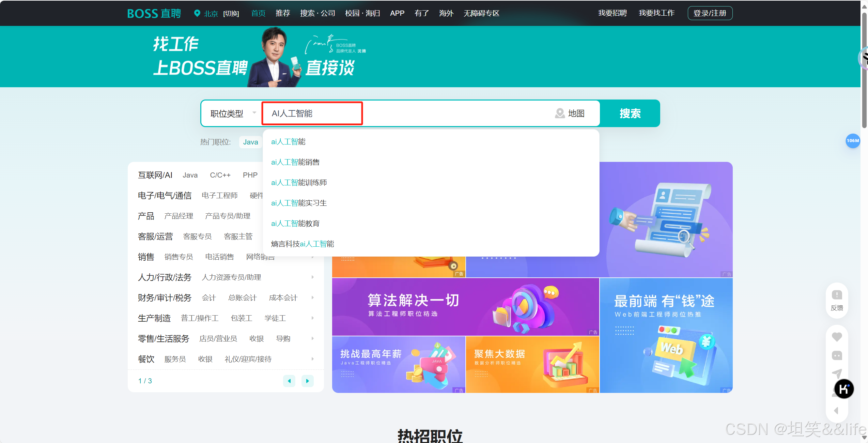Click the Beijing location pin icon
The height and width of the screenshot is (443, 868).
197,13
